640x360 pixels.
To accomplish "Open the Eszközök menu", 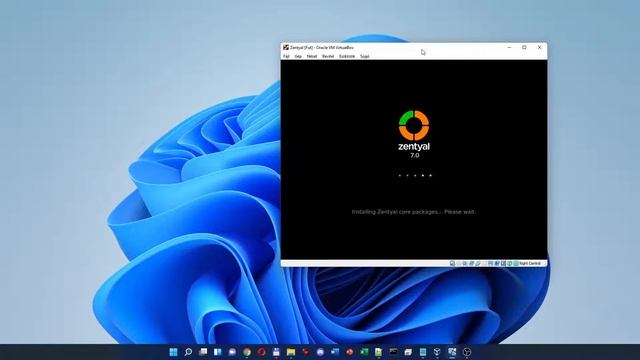I will 347,56.
